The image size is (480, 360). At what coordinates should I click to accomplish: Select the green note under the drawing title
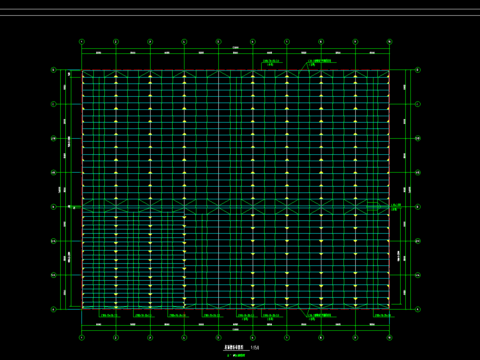[x=236, y=355]
